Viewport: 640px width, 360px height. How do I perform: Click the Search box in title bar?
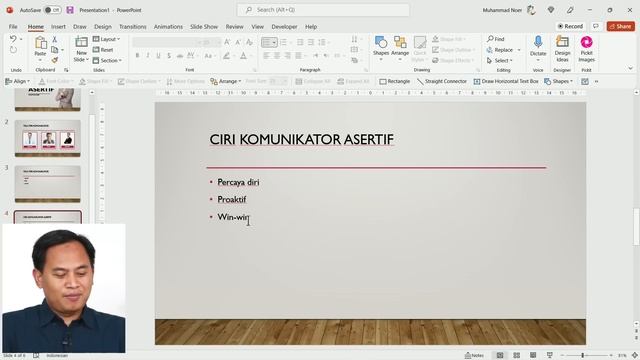tap(323, 10)
